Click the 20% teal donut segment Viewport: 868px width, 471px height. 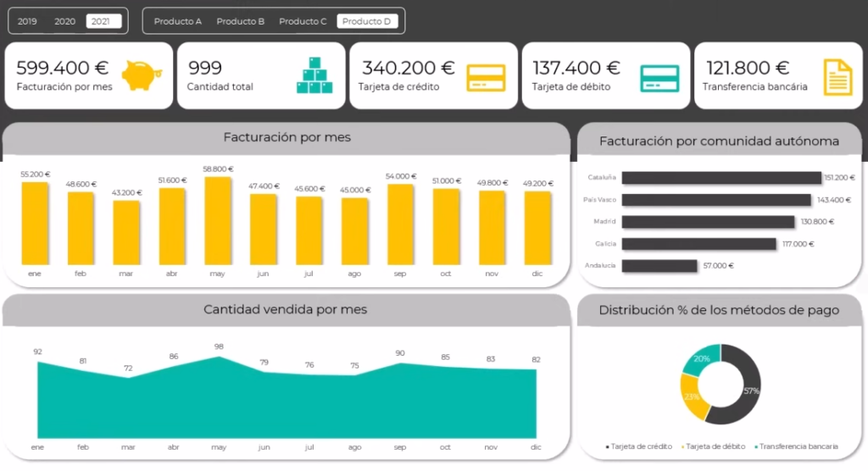coord(701,359)
